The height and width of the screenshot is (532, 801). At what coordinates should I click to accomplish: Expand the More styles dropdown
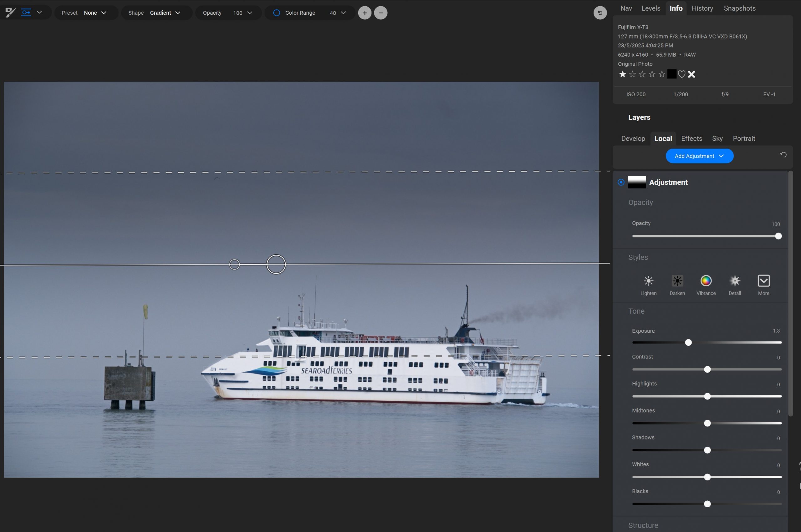pos(763,281)
